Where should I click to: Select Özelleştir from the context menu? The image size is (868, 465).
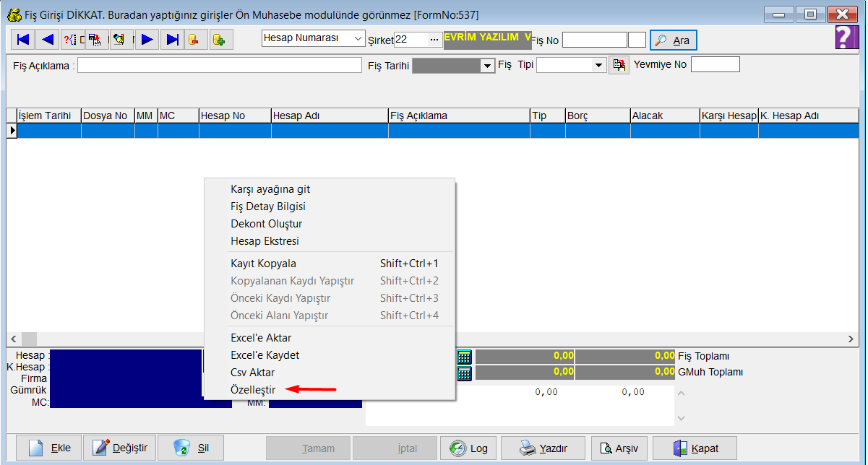[253, 390]
